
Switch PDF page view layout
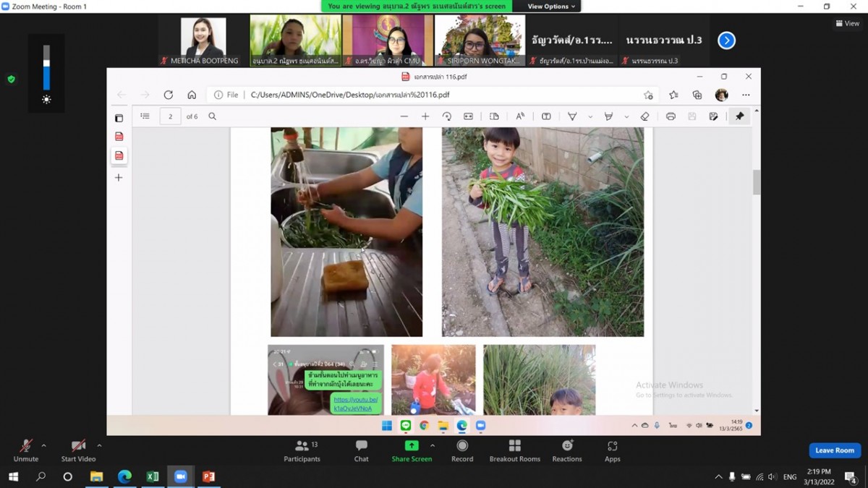pos(494,116)
